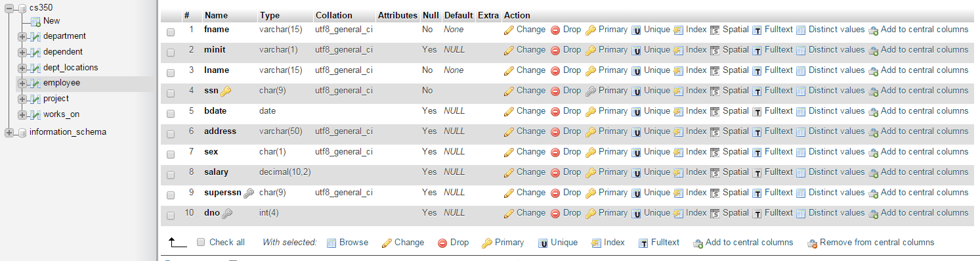
Task: Tick the checkbox for the ssn column
Action: 171,93
